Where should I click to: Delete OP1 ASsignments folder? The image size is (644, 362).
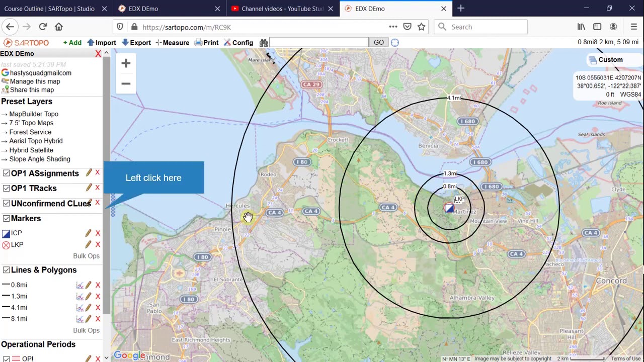(x=98, y=172)
